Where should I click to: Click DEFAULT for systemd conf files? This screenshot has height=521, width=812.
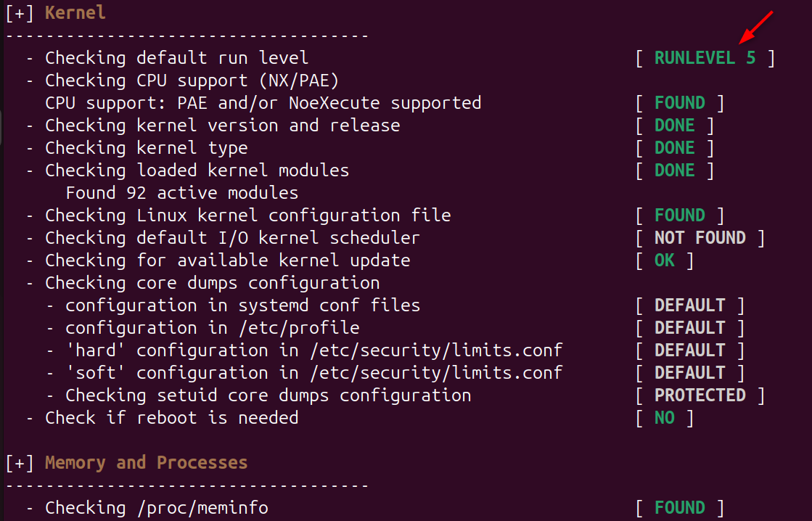tap(689, 305)
